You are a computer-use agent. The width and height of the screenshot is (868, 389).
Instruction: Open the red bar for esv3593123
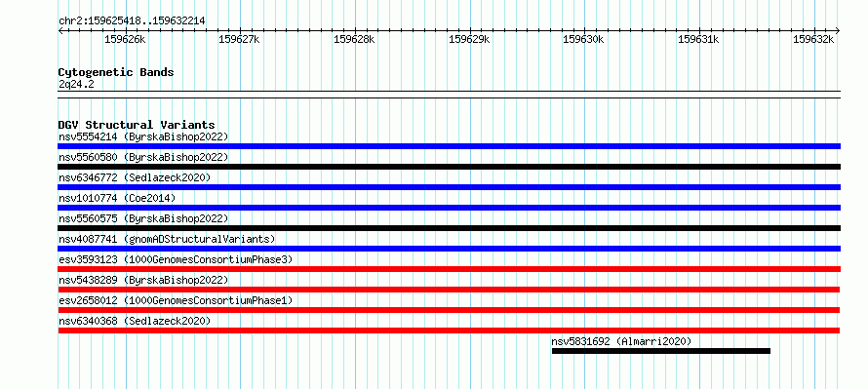point(449,269)
